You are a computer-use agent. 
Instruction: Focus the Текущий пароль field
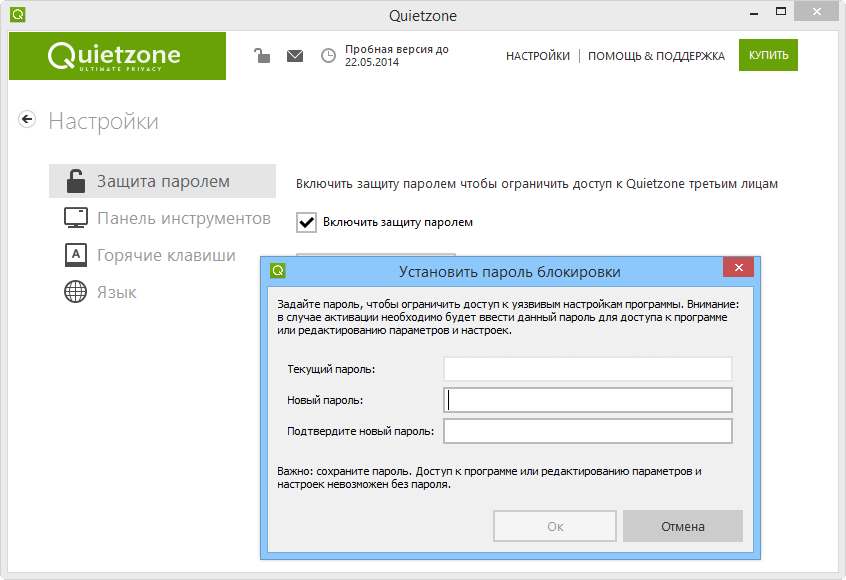point(588,369)
